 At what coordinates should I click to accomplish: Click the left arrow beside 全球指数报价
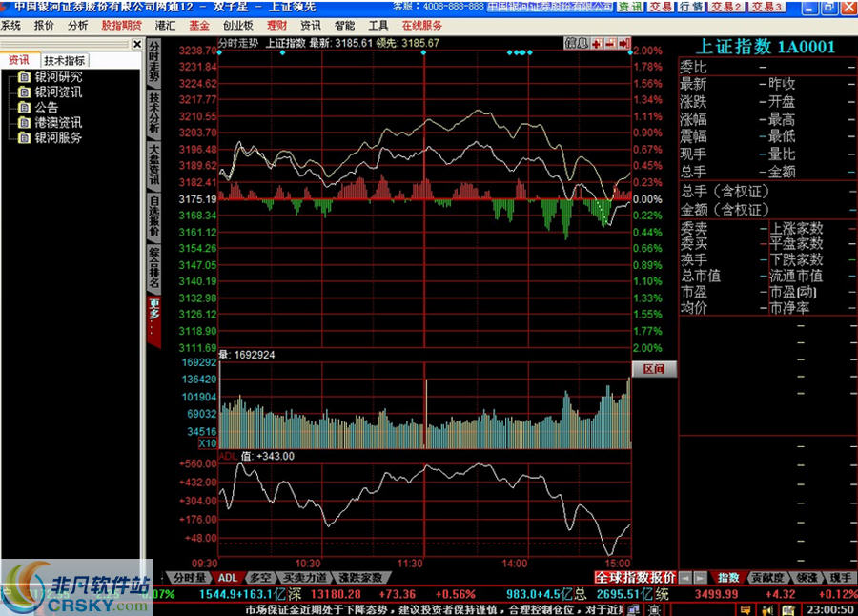point(685,578)
